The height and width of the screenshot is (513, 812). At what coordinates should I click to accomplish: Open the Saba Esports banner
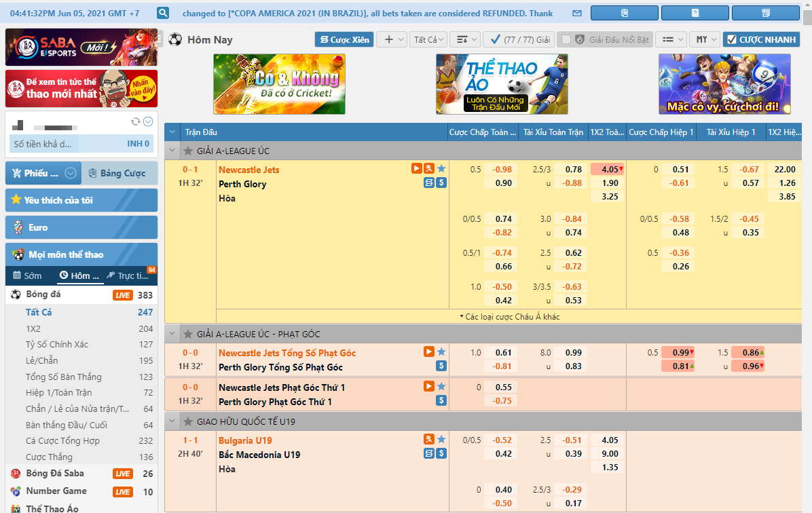tap(81, 47)
